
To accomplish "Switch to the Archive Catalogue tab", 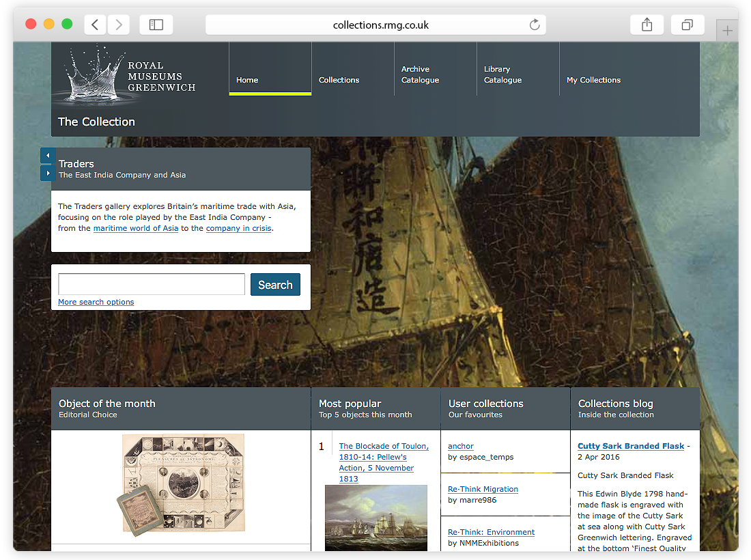I will [x=436, y=69].
